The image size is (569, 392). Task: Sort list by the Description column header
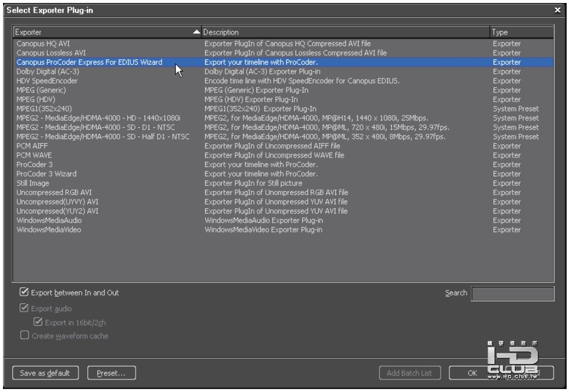[345, 32]
